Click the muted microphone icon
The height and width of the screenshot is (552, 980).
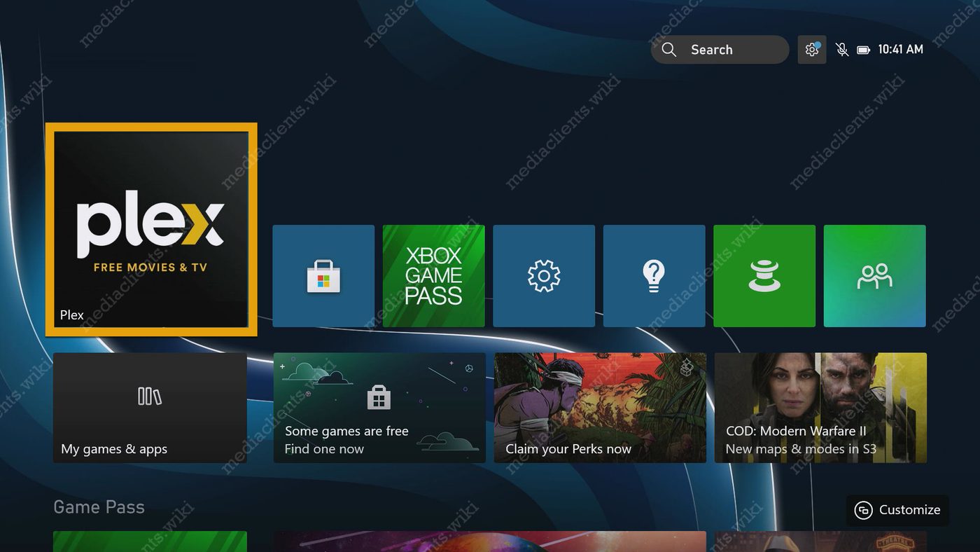coord(842,50)
